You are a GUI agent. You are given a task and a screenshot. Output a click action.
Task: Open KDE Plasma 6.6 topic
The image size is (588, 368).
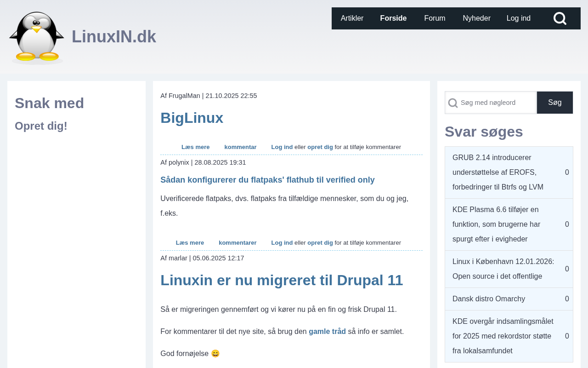[x=496, y=224]
